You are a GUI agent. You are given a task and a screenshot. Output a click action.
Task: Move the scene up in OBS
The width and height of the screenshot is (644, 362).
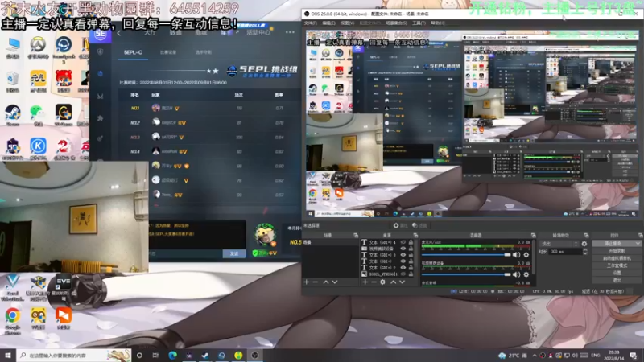coord(326,282)
